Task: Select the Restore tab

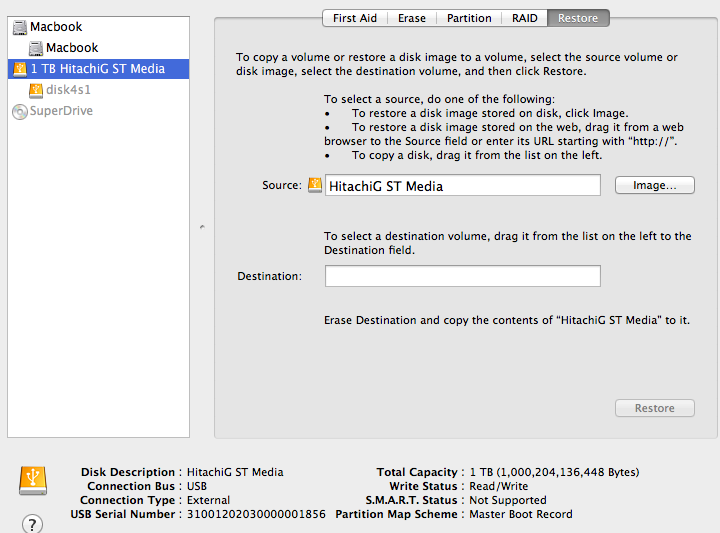Action: [x=578, y=18]
